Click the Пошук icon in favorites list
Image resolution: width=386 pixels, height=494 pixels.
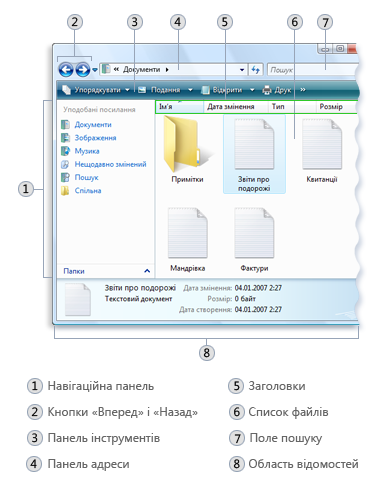[x=65, y=177]
